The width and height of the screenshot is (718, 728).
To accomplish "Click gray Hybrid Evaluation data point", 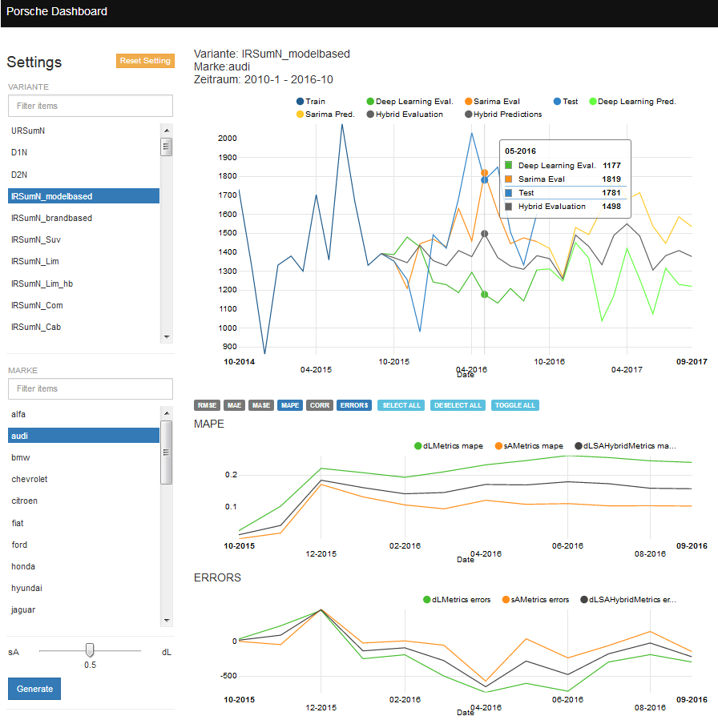I will (484, 234).
